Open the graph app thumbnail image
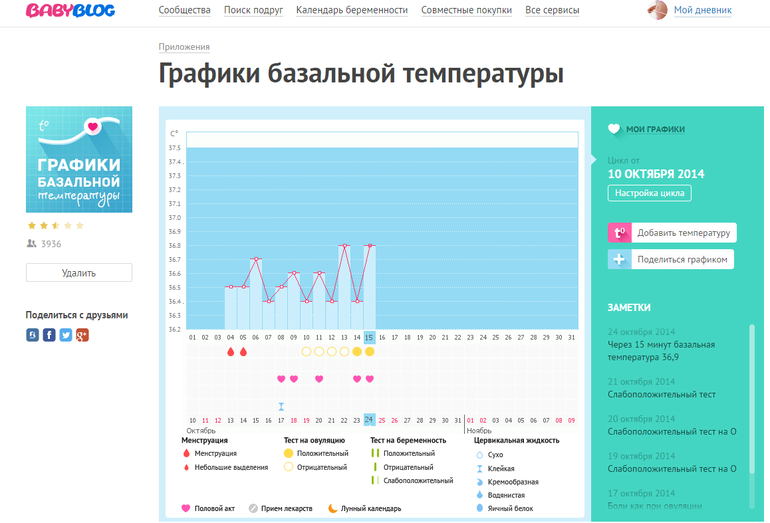 [79, 160]
